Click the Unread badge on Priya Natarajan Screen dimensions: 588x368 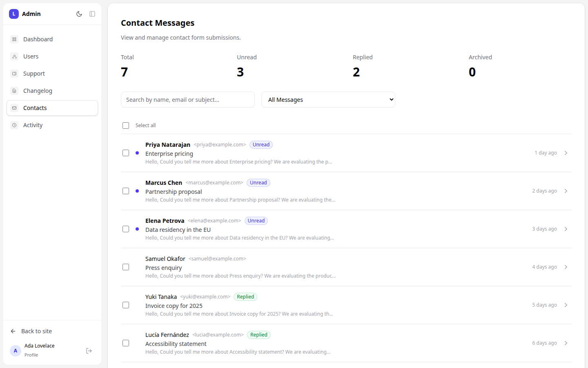pyautogui.click(x=261, y=145)
